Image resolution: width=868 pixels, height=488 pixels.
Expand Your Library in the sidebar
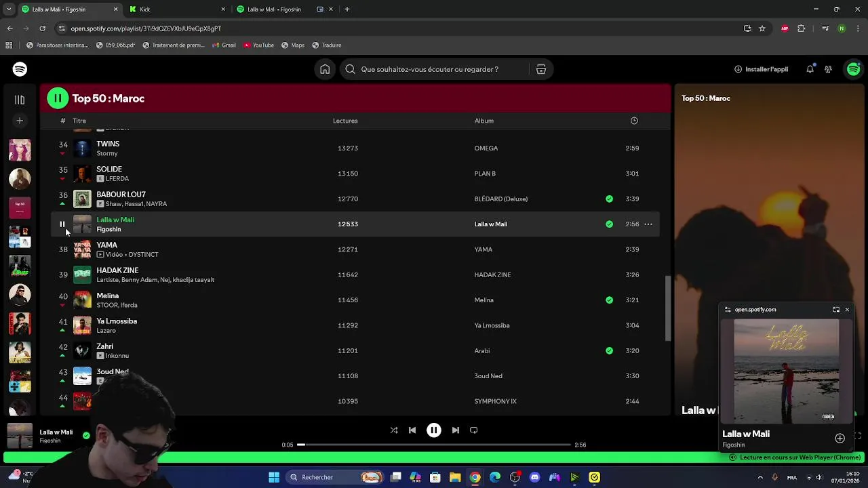click(x=20, y=100)
